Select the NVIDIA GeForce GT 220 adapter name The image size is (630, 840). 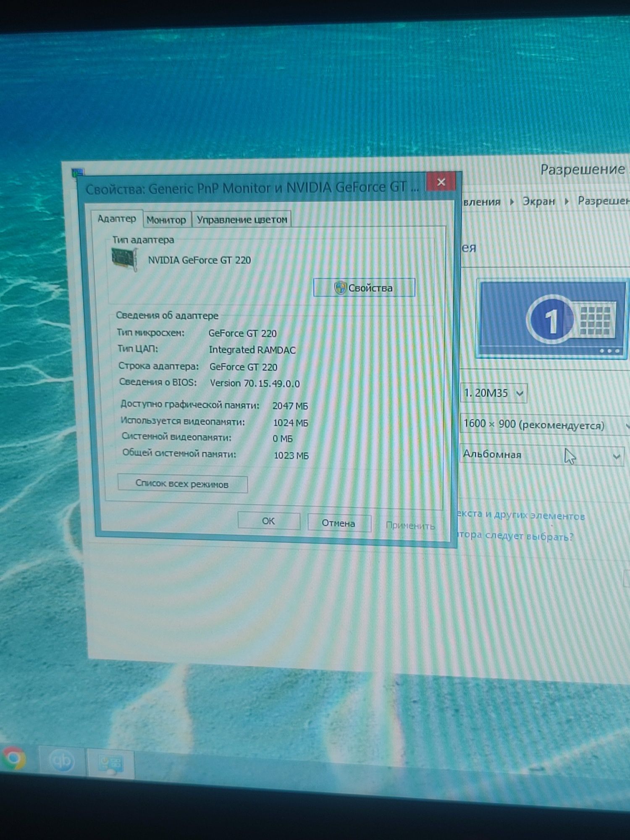[x=199, y=260]
